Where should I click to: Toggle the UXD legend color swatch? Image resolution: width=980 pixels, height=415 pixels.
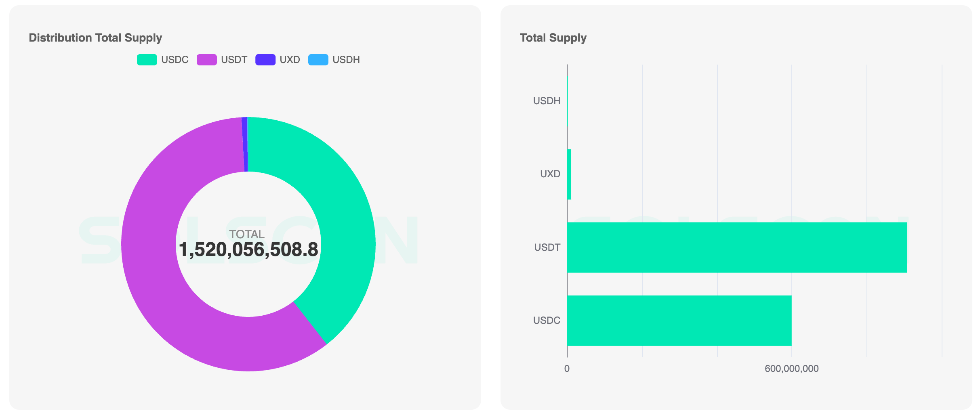(265, 60)
